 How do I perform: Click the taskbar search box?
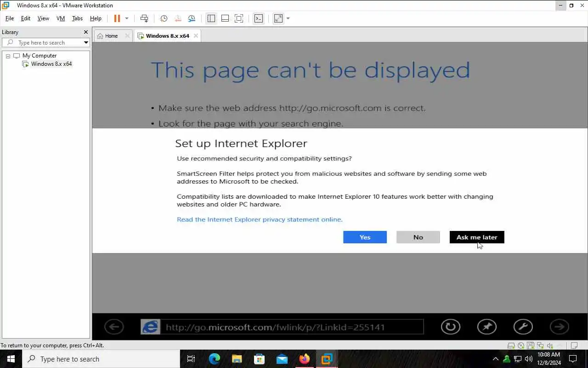pos(101,359)
